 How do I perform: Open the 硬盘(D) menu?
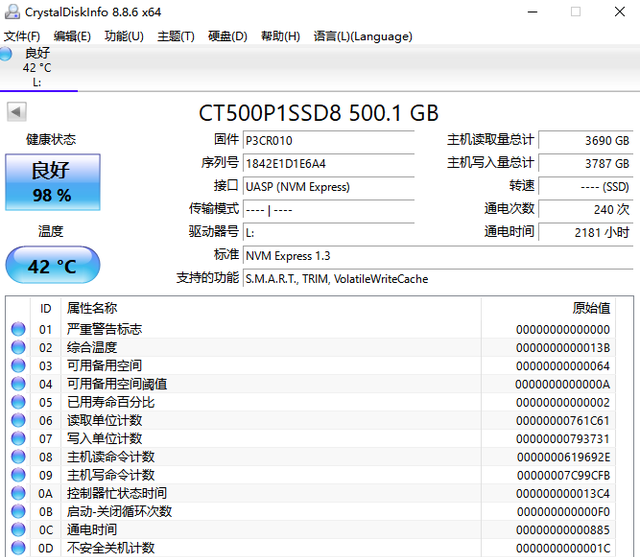[227, 36]
